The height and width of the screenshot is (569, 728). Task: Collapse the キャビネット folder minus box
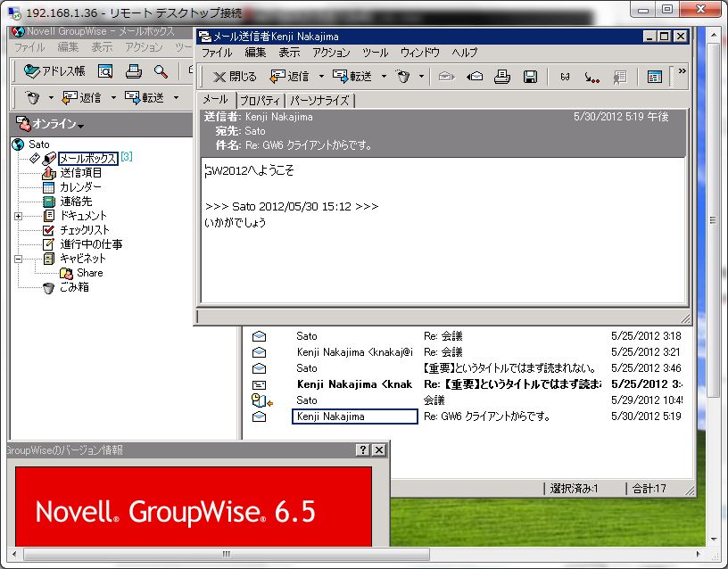[18, 260]
